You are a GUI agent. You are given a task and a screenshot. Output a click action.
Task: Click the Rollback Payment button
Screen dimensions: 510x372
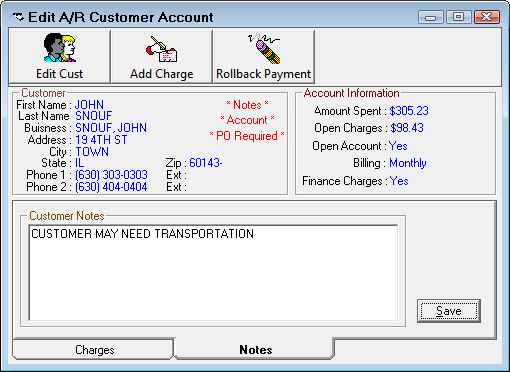click(x=263, y=56)
